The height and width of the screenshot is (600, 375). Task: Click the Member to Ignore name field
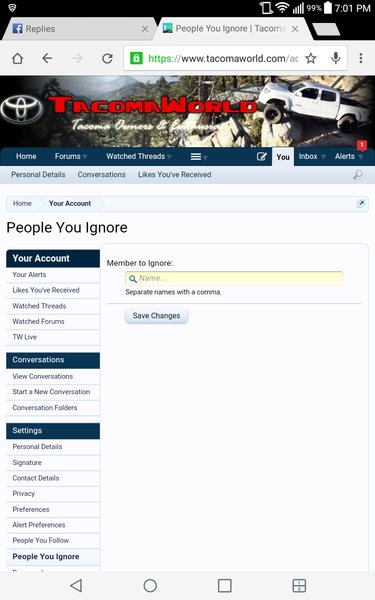(234, 278)
